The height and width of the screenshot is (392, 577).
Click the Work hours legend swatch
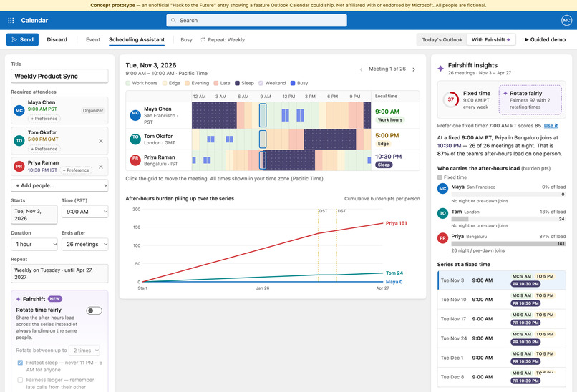128,83
